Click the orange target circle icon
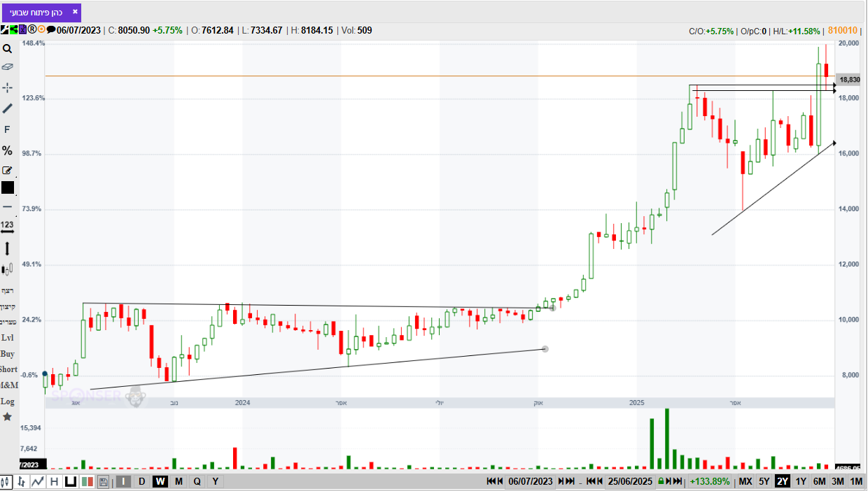Viewport: 868px width, 491px height. click(x=41, y=29)
